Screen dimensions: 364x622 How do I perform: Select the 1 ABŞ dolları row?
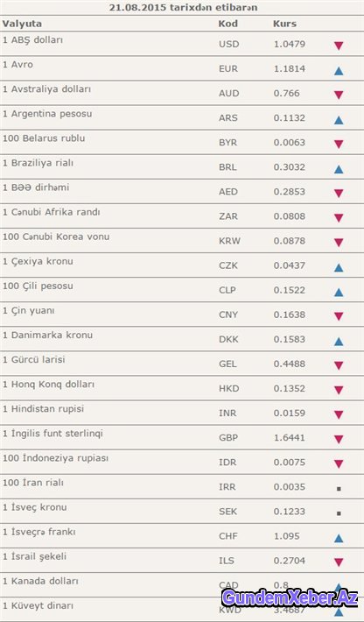tap(182, 44)
